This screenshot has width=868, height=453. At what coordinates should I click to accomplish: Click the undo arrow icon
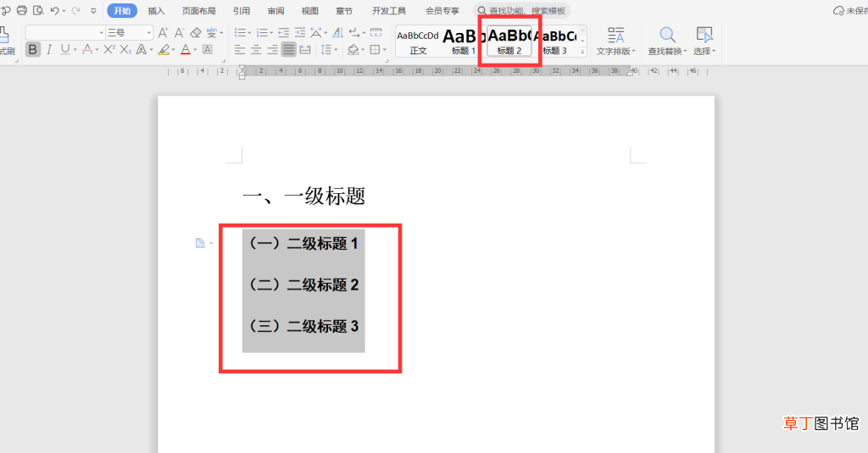[x=54, y=10]
